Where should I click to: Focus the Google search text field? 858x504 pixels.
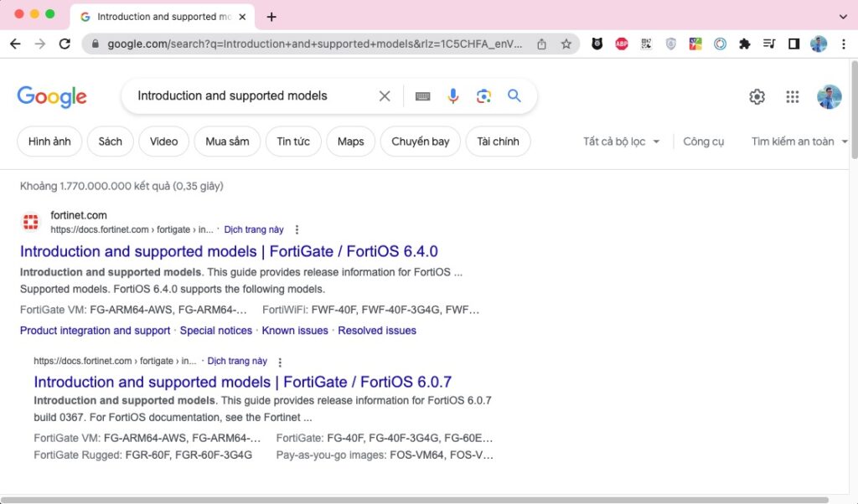251,96
